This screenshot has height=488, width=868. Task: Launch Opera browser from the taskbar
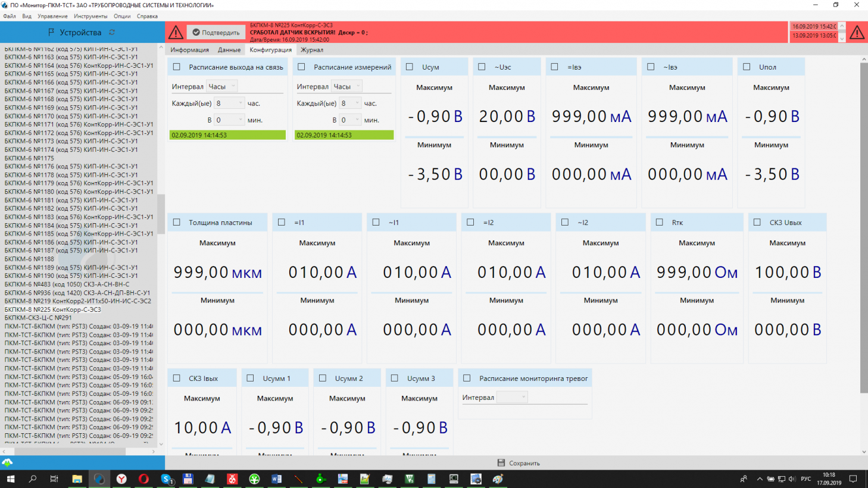143,478
